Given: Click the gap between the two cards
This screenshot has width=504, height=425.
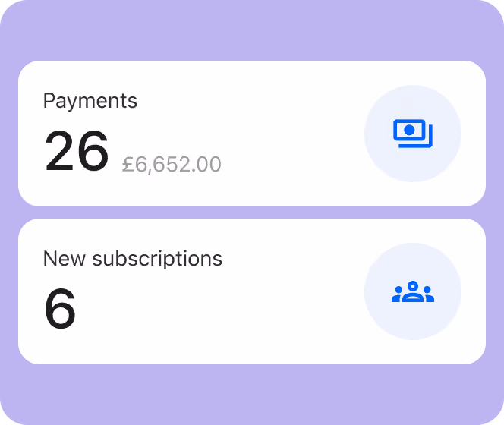Looking at the screenshot, I should pos(252,212).
